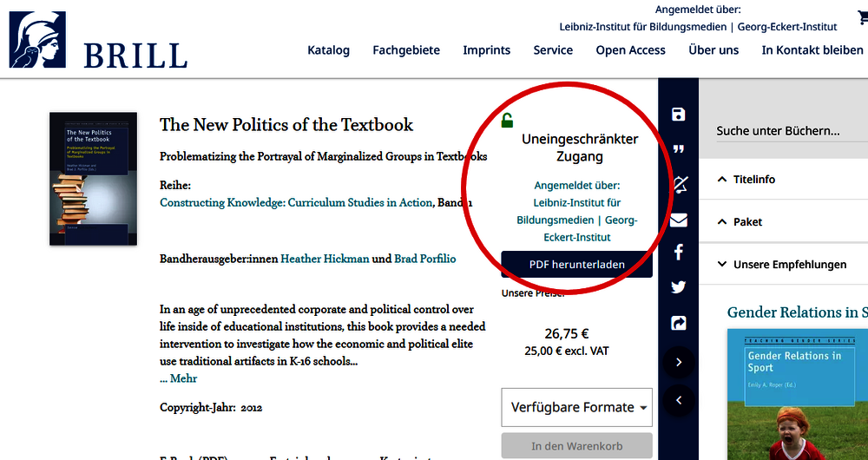Open the Open Access menu item
This screenshot has height=460, width=868.
point(630,50)
